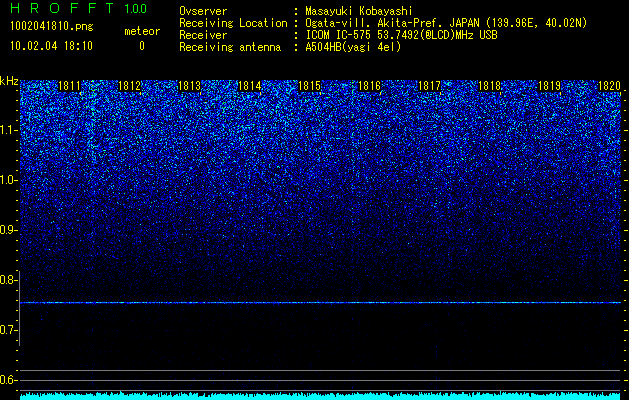
Task: Click the HROFFT 1.0.0 title text
Action: click(78, 8)
